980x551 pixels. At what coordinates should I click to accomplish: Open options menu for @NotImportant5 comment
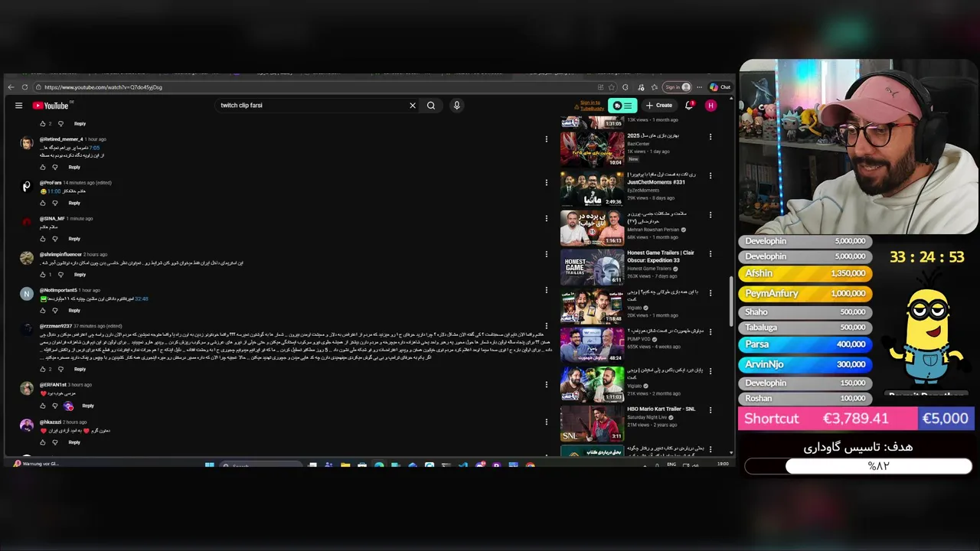pos(547,290)
